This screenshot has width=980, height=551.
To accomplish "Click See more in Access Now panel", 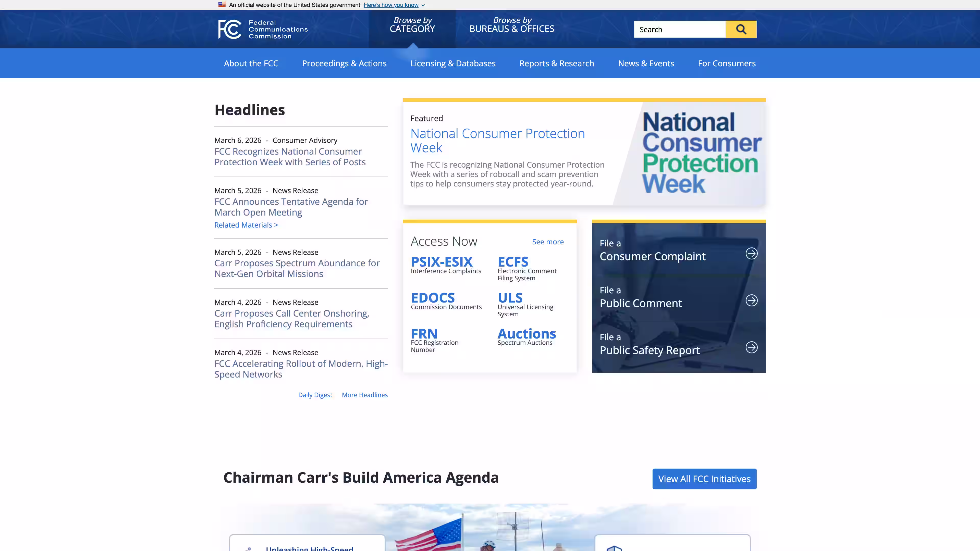I will click(x=548, y=242).
